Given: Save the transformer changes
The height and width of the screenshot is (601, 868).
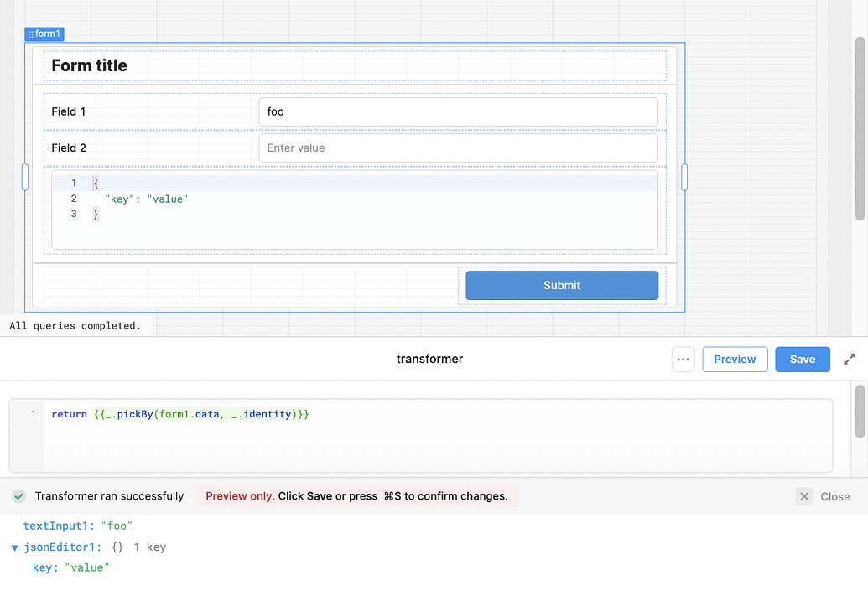Looking at the screenshot, I should pos(802,359).
